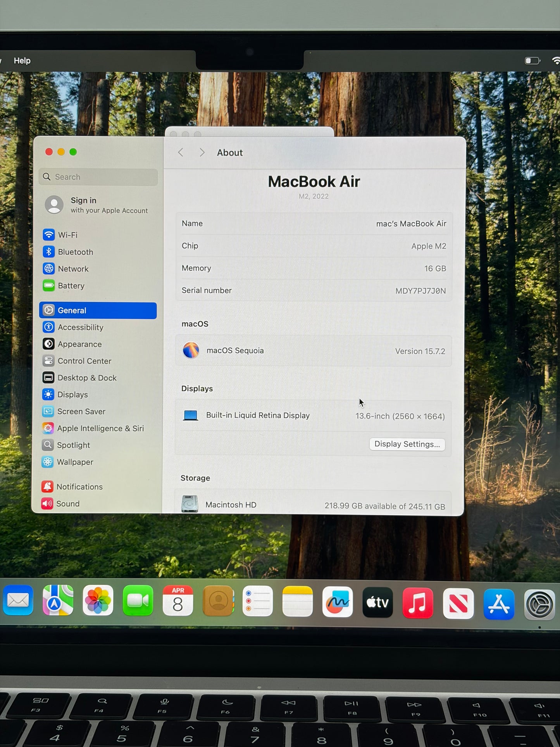Launch News from the Dock
This screenshot has width=560, height=747.
(458, 604)
